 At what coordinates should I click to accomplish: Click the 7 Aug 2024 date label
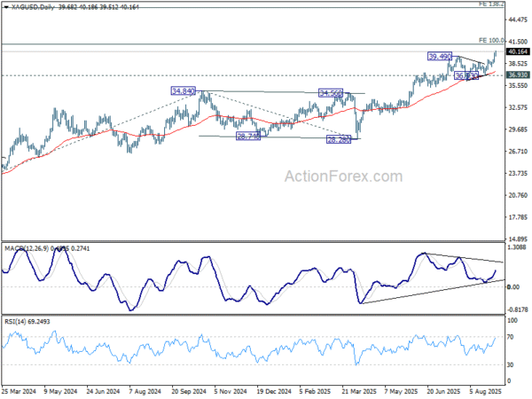click(145, 391)
